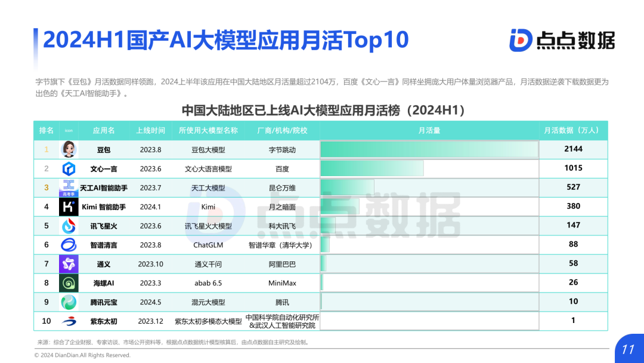Click the app name Kimi 智能助手

[x=104, y=207]
